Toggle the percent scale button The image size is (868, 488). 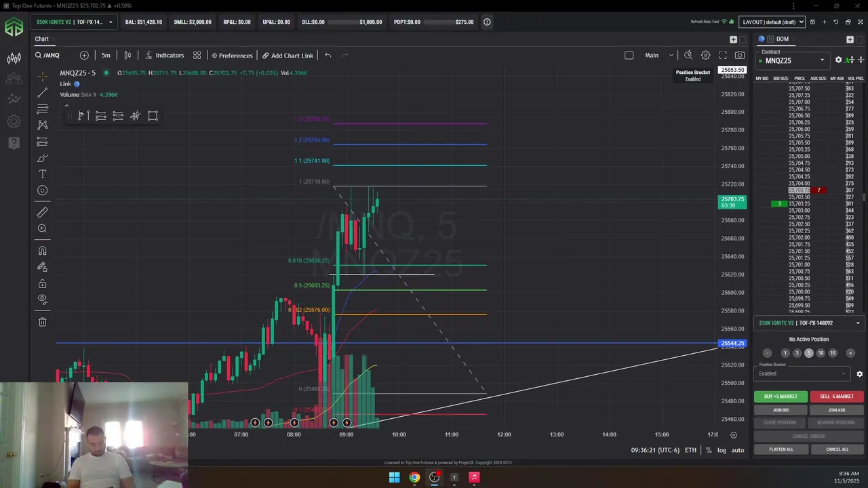(709, 450)
